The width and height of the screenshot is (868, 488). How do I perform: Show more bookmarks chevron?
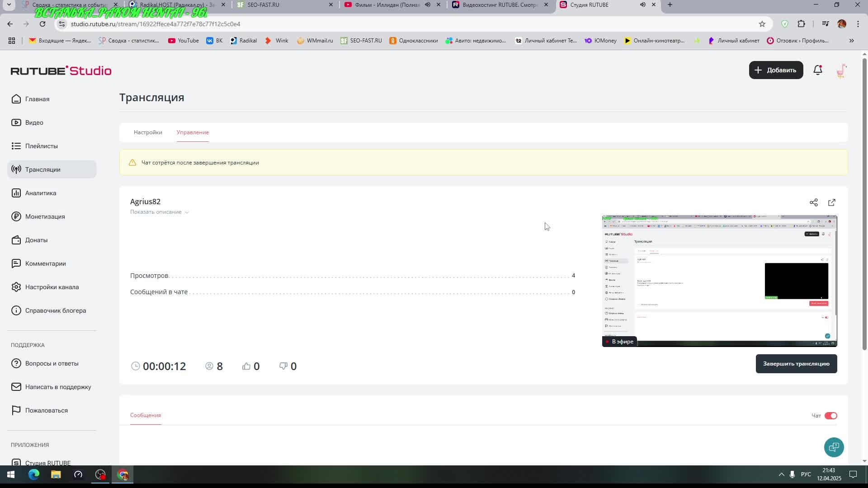851,41
